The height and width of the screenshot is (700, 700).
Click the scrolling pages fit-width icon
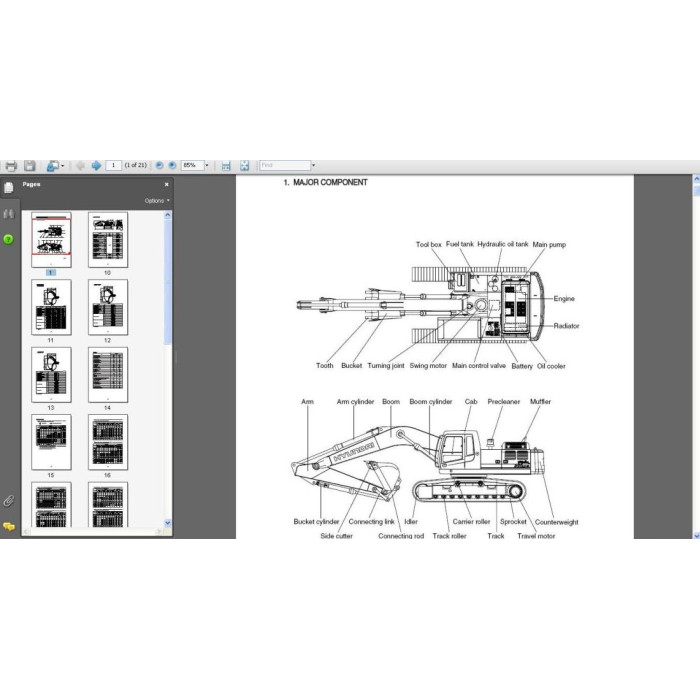point(226,166)
